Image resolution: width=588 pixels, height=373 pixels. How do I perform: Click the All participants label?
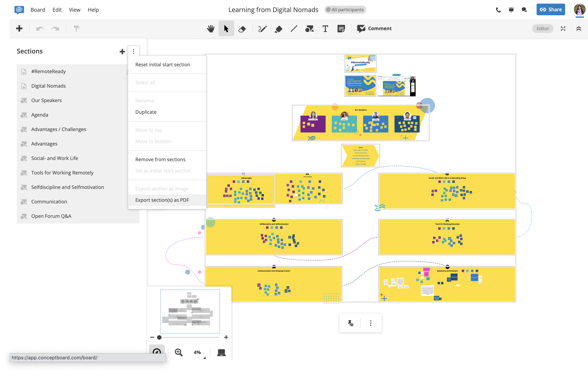point(345,10)
